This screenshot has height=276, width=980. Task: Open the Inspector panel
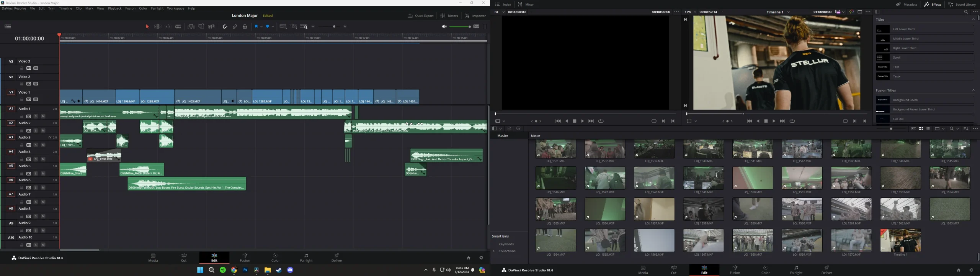click(x=475, y=16)
